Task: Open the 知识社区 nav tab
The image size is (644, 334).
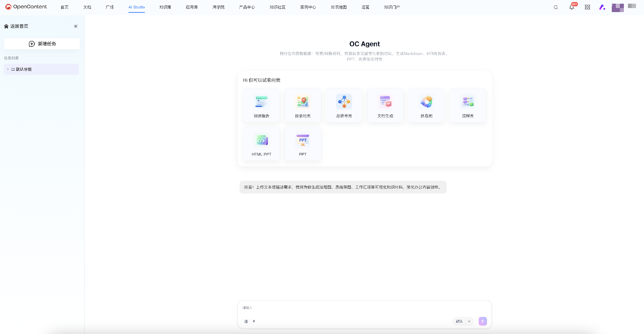Action: (277, 7)
